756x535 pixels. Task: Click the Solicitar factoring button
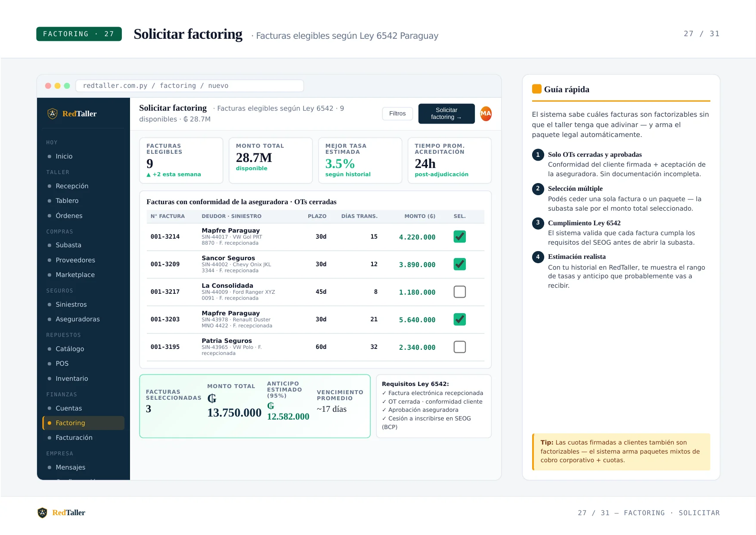(446, 114)
